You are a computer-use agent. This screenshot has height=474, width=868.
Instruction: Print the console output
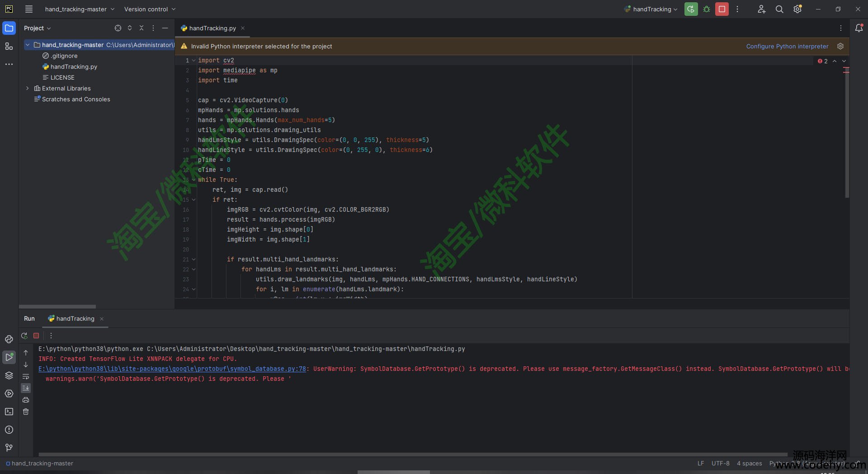(26, 400)
